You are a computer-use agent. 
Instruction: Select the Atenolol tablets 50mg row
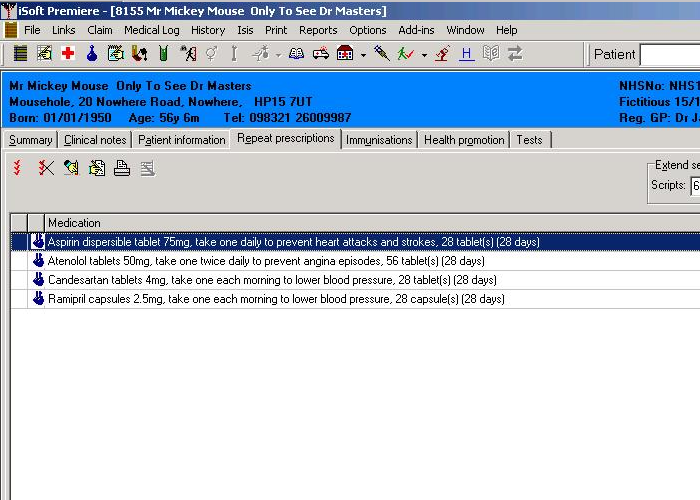tap(355, 261)
